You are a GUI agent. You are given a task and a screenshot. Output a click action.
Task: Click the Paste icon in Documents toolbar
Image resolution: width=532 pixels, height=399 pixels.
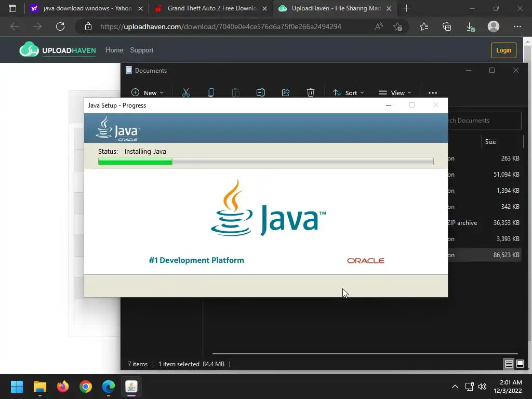tap(235, 92)
